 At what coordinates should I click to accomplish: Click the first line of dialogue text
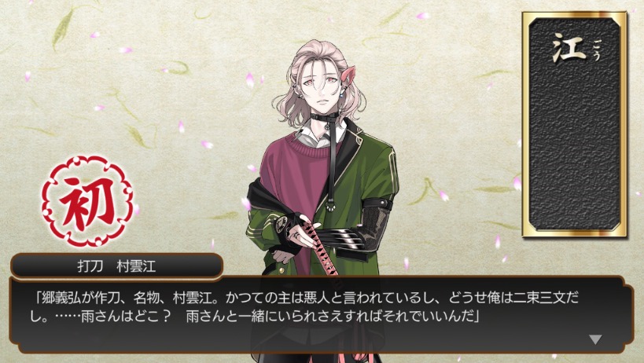click(x=307, y=298)
